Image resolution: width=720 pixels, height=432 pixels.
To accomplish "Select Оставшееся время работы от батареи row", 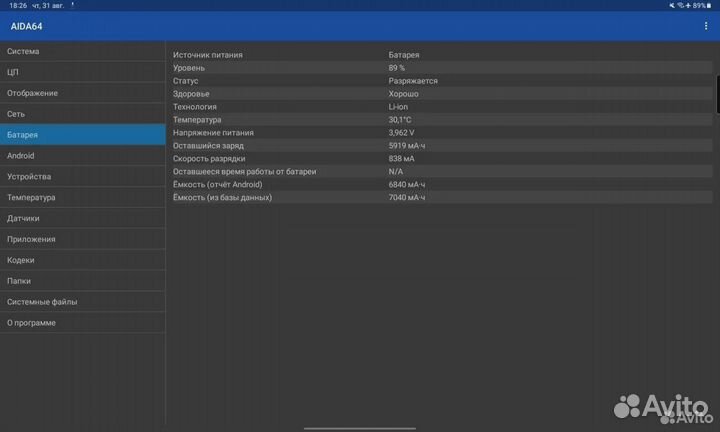I will point(442,171).
